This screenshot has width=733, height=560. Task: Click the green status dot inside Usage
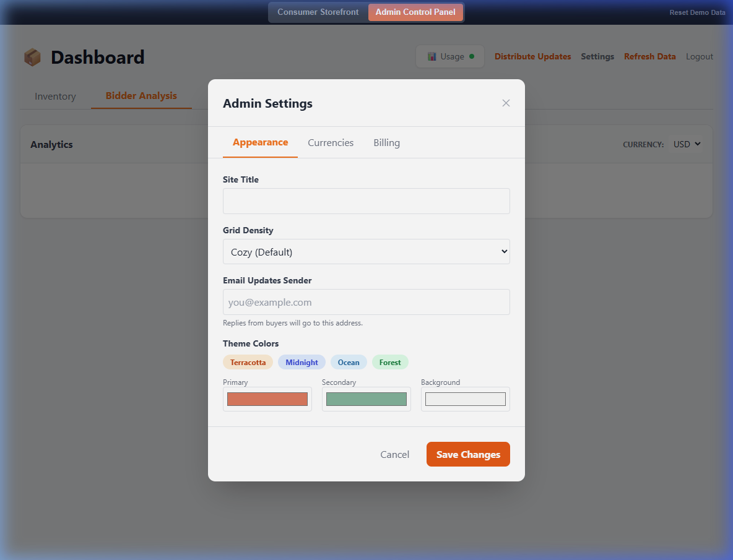tap(471, 56)
